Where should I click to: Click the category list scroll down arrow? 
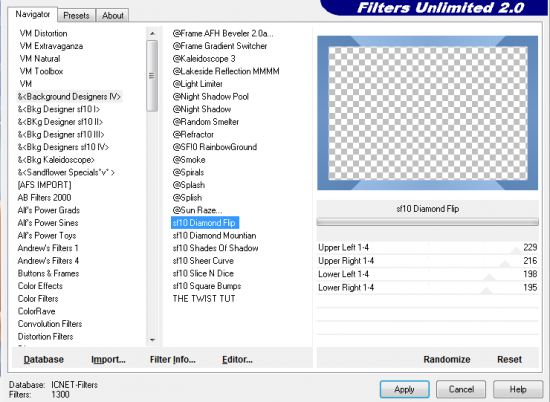(x=152, y=340)
